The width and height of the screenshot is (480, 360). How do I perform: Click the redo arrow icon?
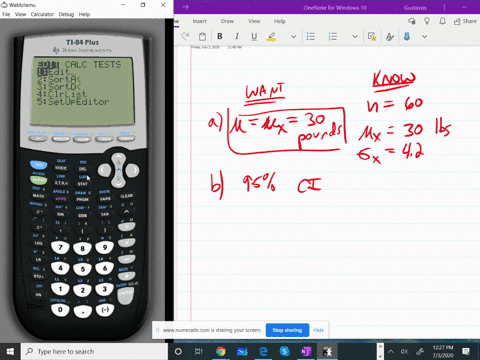[185, 36]
